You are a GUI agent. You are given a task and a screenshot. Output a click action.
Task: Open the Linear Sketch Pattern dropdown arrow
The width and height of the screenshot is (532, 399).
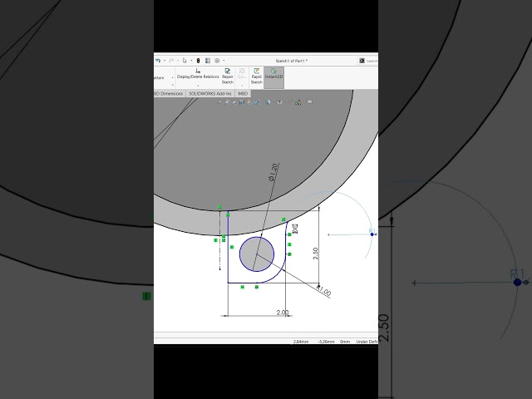[173, 77]
